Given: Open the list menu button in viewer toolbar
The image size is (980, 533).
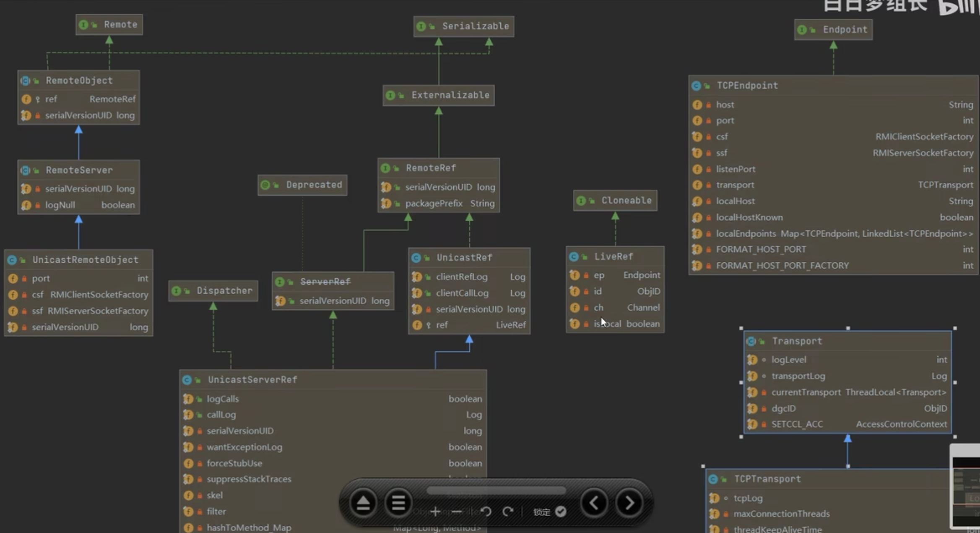Looking at the screenshot, I should [398, 502].
